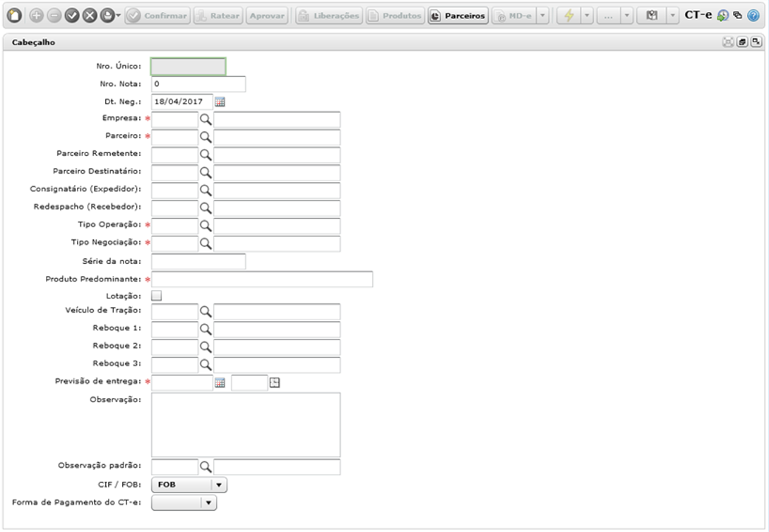This screenshot has height=532, width=769.
Task: Open calendar picker next to Dt. Neg.
Action: pos(220,102)
